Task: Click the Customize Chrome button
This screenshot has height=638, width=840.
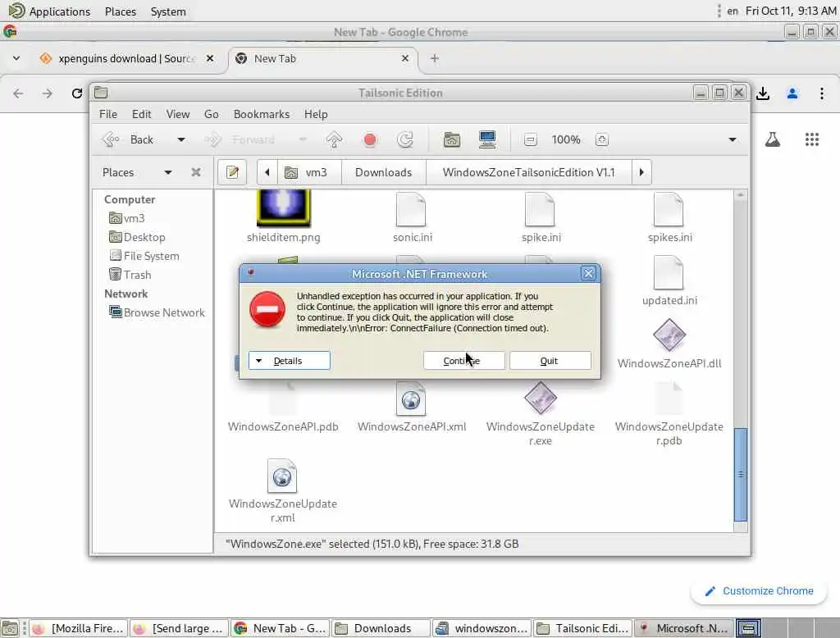Action: 759,591
